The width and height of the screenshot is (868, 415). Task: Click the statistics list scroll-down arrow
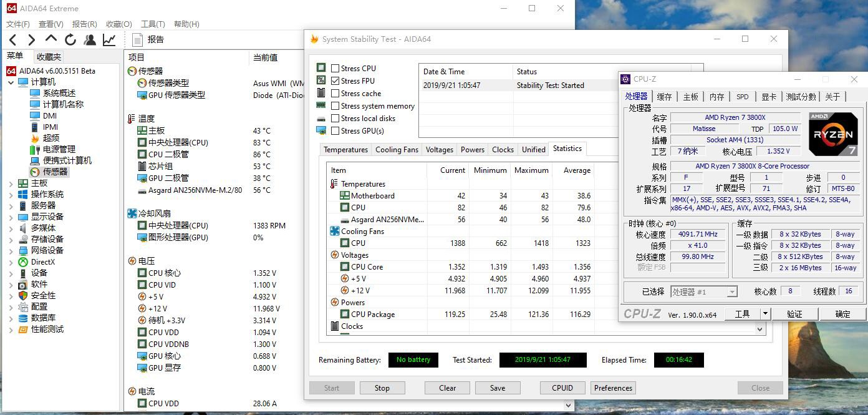point(760,329)
